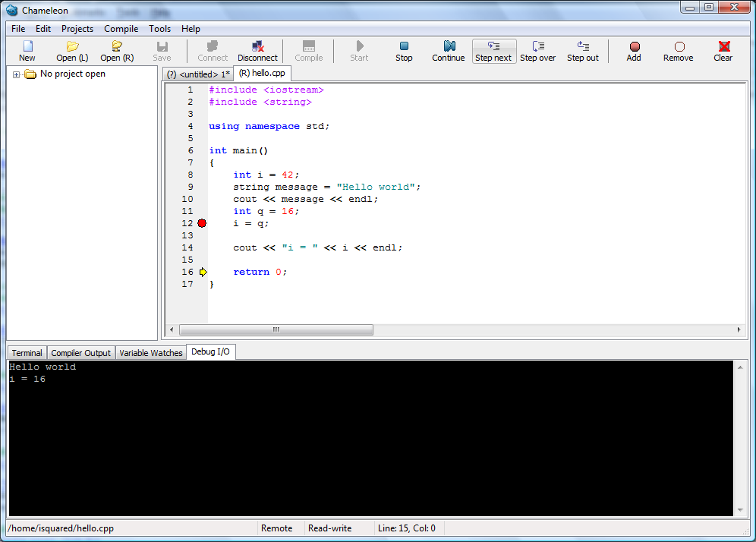
Task: Click the editor scroll right arrow
Action: tap(739, 329)
